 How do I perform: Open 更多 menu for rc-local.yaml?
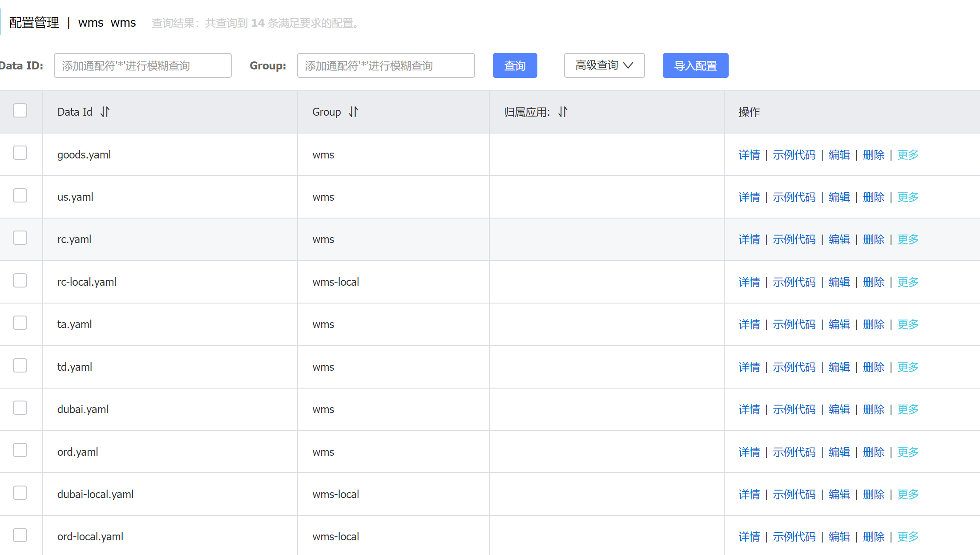[908, 282]
